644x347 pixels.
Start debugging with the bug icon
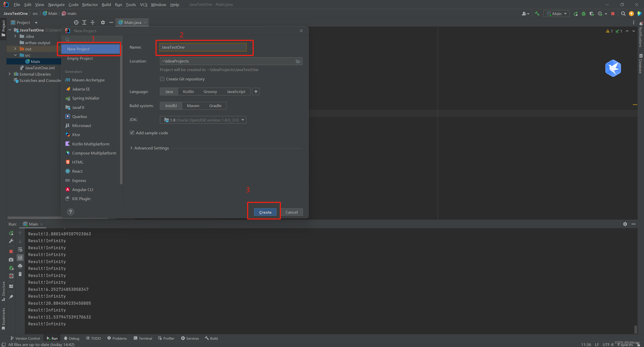pyautogui.click(x=583, y=14)
